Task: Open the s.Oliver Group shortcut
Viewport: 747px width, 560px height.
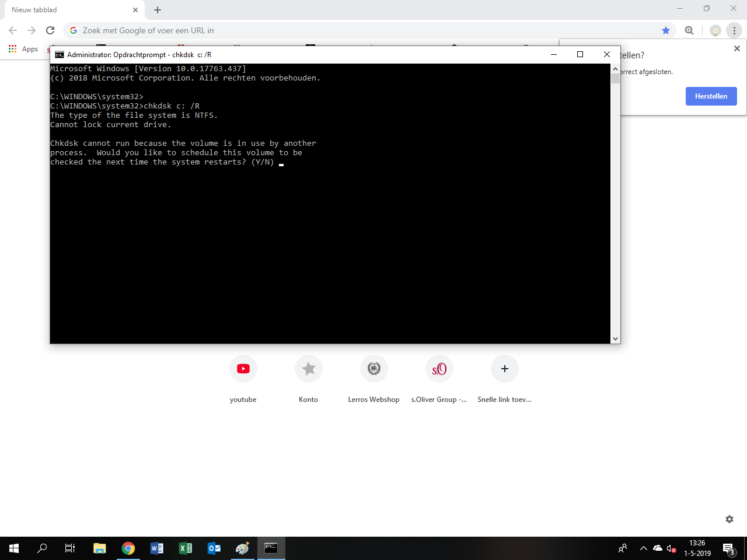Action: pos(439,369)
